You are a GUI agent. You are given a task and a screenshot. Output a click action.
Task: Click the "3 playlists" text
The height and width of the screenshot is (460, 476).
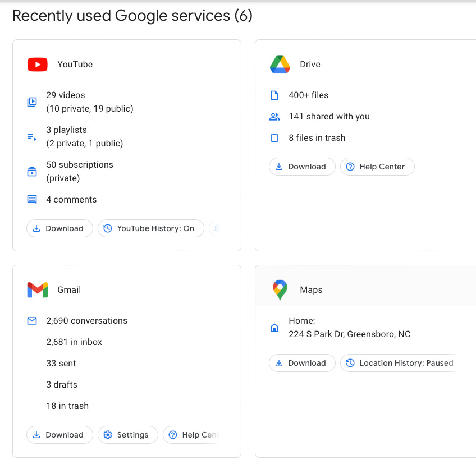[66, 130]
